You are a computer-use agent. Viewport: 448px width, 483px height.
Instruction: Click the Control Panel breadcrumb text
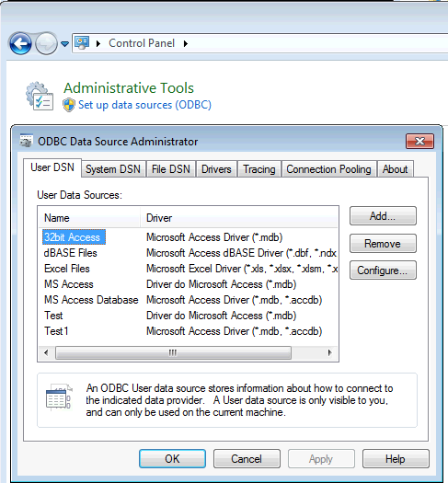(x=142, y=43)
